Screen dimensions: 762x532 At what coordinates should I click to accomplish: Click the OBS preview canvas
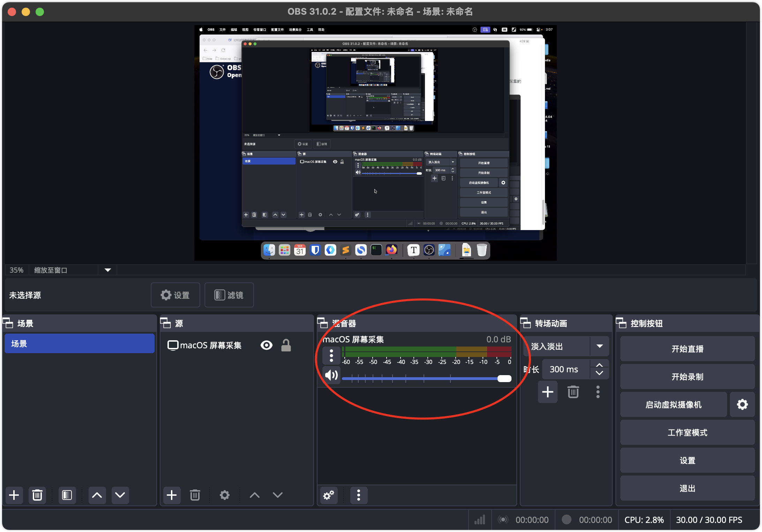375,143
